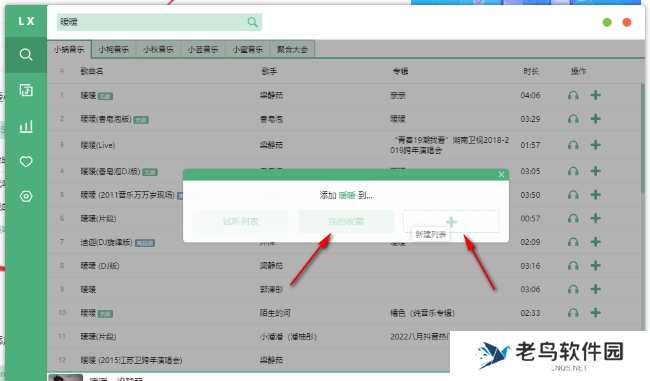Add the 04:06 song using its plus icon
The width and height of the screenshot is (650, 381).
click(x=596, y=95)
